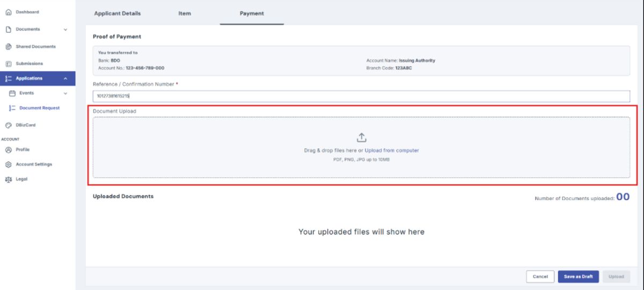Open Dashboard from the sidebar

click(27, 12)
